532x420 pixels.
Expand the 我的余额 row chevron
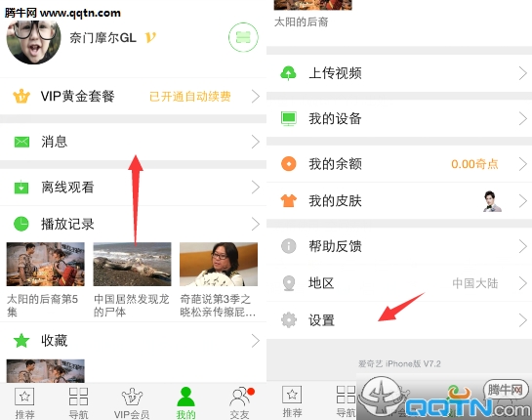523,164
